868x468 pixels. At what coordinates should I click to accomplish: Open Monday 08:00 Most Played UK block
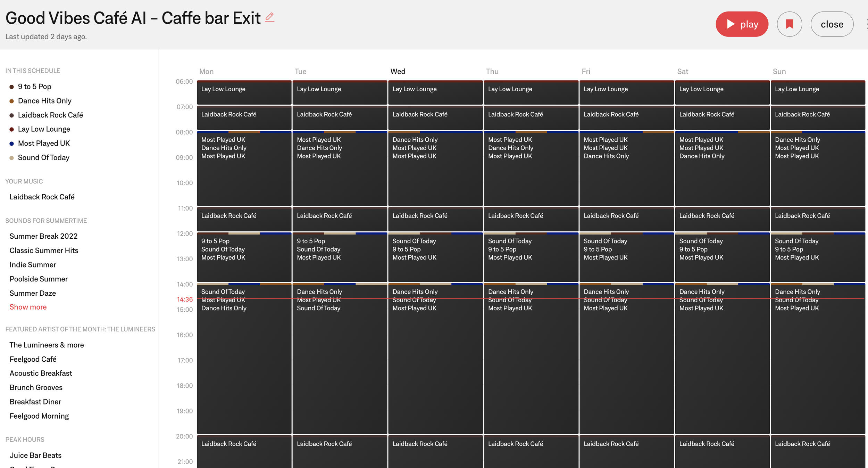coord(244,169)
